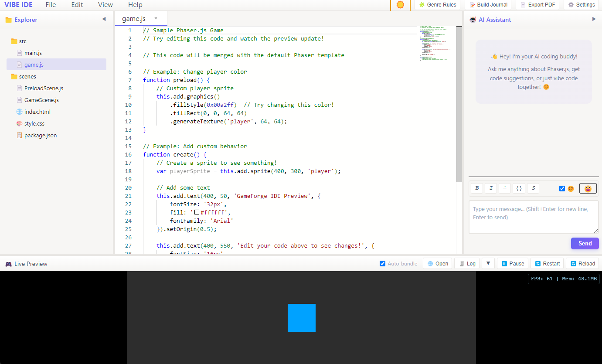Uncheck the emoji checkbox in chat toolbar
602x364 pixels.
(x=562, y=188)
